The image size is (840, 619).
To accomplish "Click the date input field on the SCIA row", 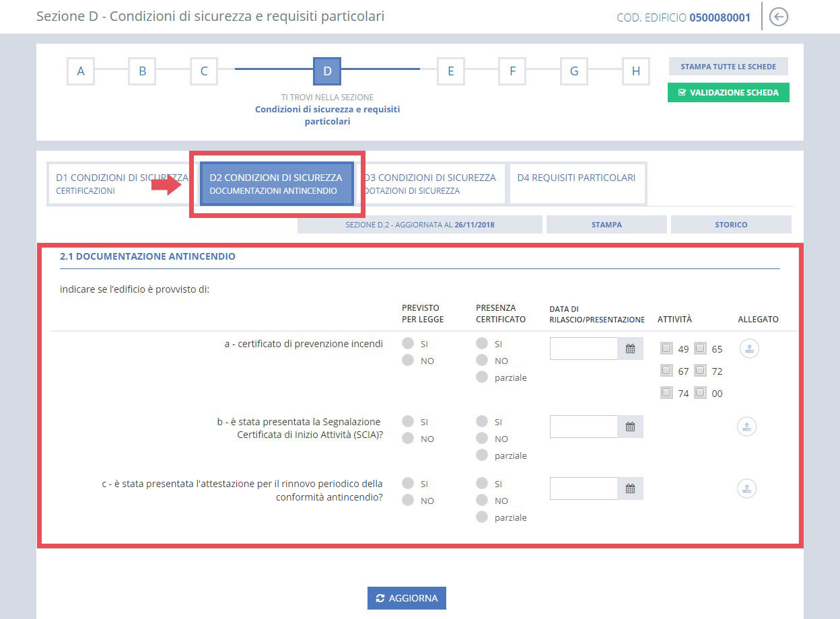I will pos(583,426).
